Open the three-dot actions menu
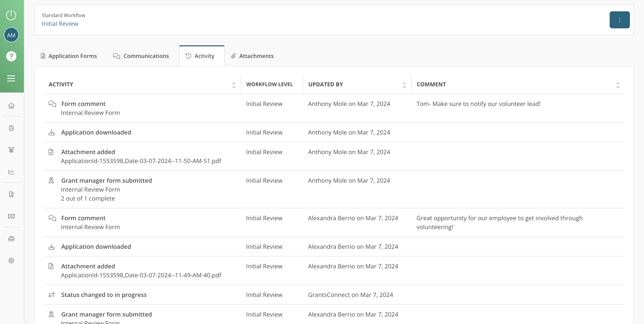Screen dimensions: 644x324 [x=620, y=20]
